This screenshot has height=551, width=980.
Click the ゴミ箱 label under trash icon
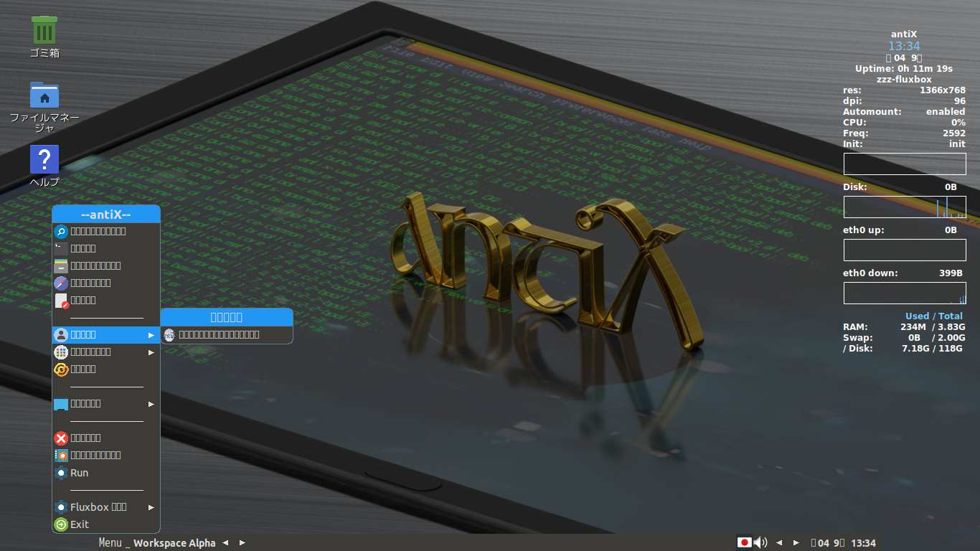44,53
